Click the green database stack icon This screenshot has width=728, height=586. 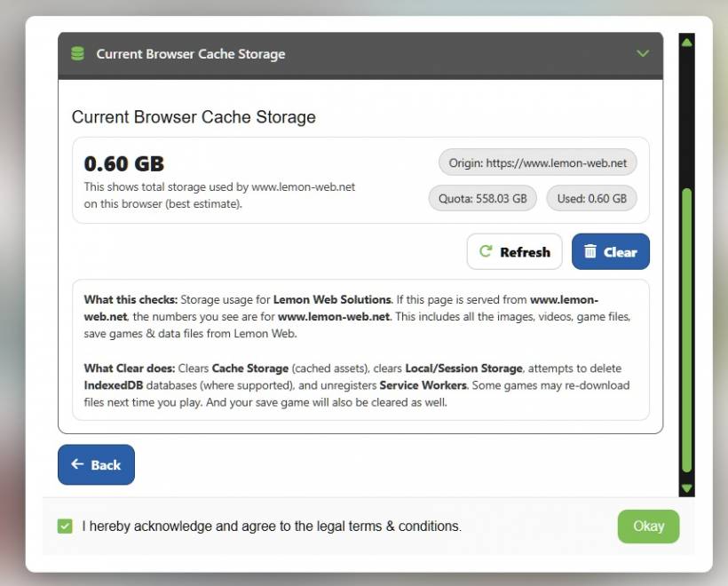(x=77, y=54)
